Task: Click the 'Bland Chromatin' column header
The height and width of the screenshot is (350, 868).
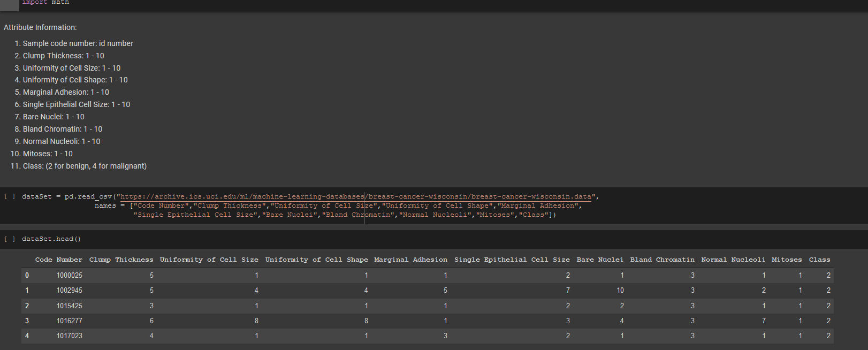Action: [663, 260]
